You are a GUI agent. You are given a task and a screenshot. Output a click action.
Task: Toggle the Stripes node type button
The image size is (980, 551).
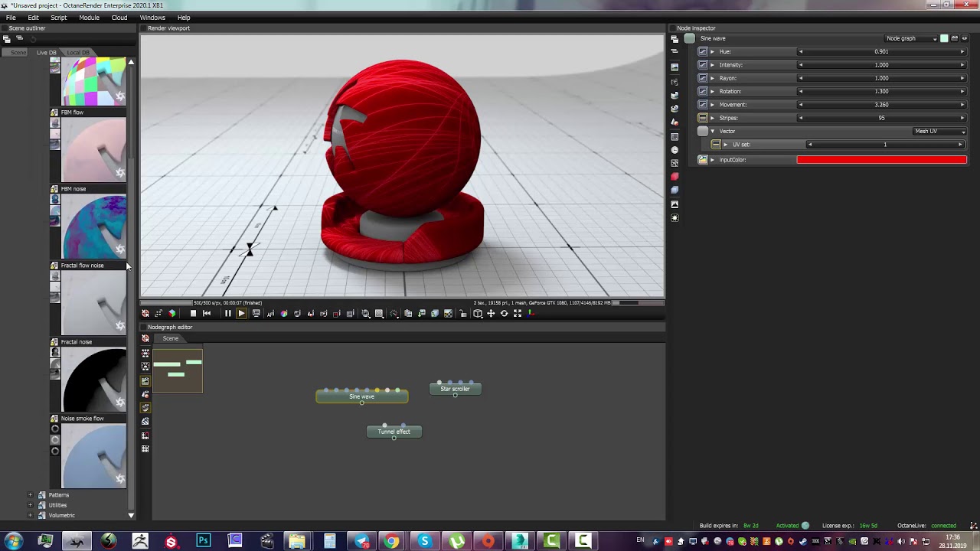703,118
